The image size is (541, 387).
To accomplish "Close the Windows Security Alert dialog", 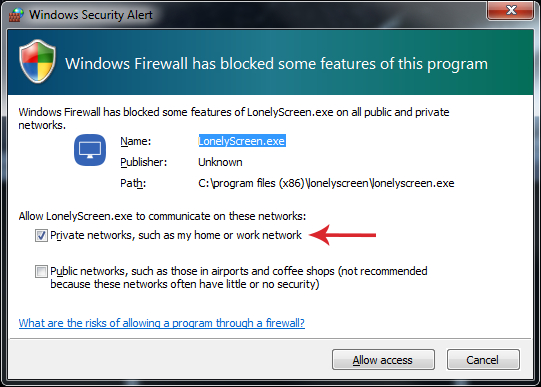I will (510, 10).
